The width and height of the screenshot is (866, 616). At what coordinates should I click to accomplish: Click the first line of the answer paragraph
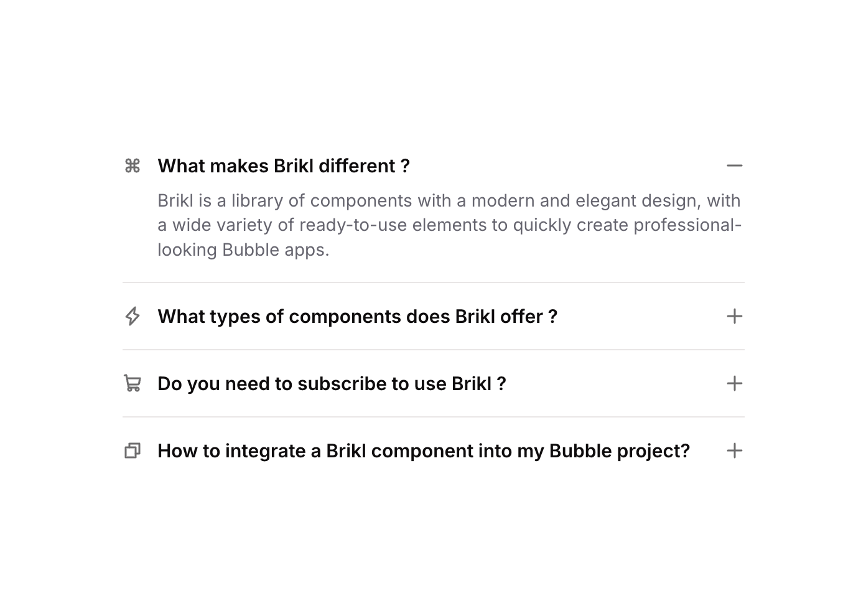tap(449, 201)
